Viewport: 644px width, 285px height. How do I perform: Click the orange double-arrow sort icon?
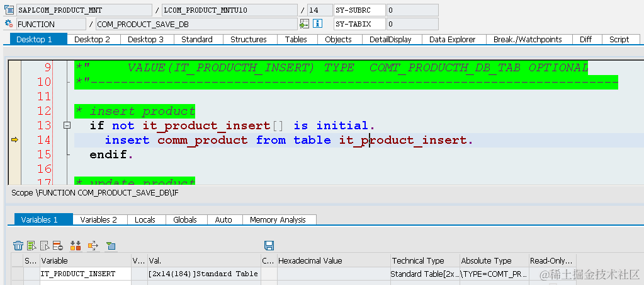point(76,246)
